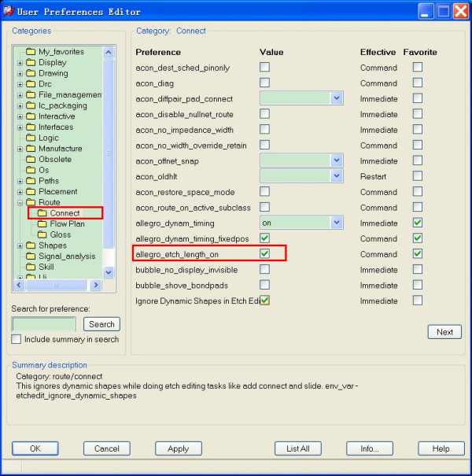The width and height of the screenshot is (472, 476).
Task: Select the Signal_analysis folder icon
Action: pos(31,256)
